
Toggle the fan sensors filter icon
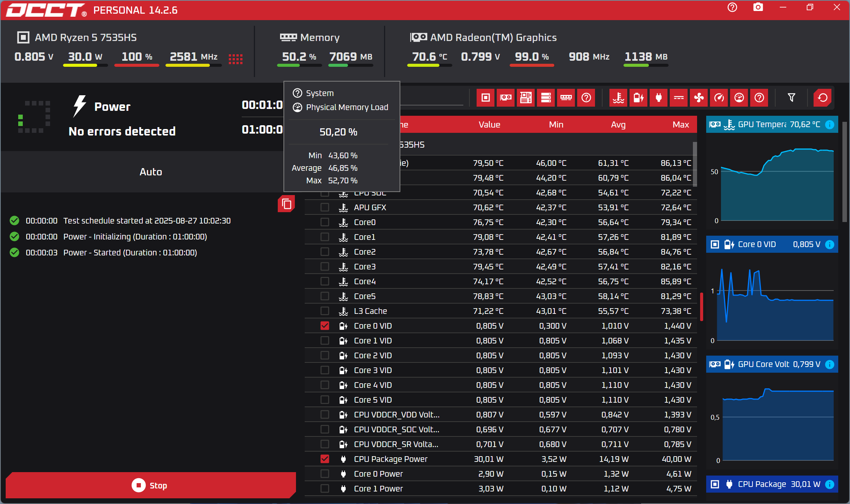coord(699,98)
